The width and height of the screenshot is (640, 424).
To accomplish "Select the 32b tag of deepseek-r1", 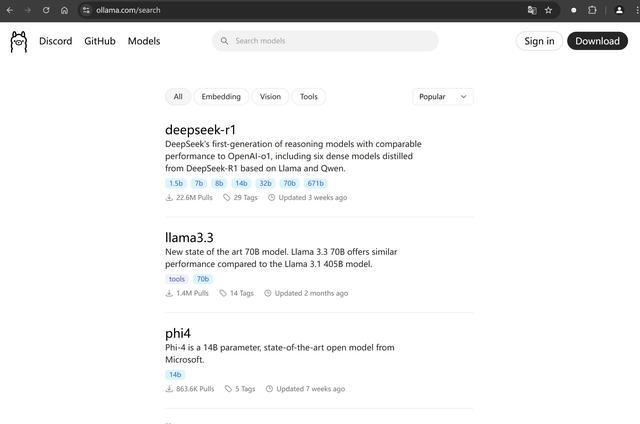I will coord(265,184).
